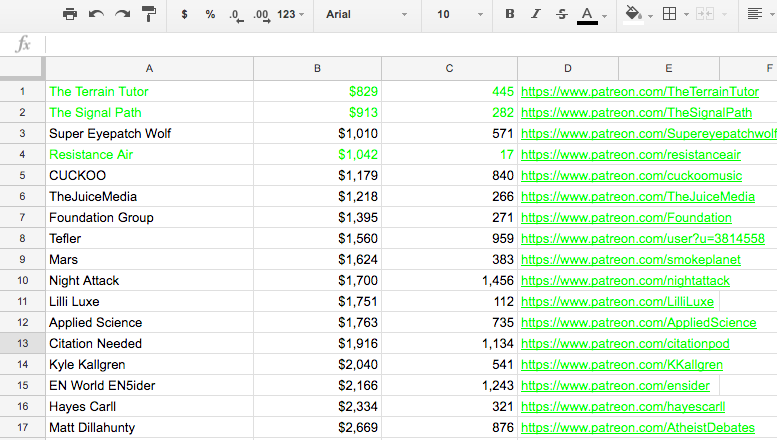
Task: Click the fx function icon
Action: 23,45
